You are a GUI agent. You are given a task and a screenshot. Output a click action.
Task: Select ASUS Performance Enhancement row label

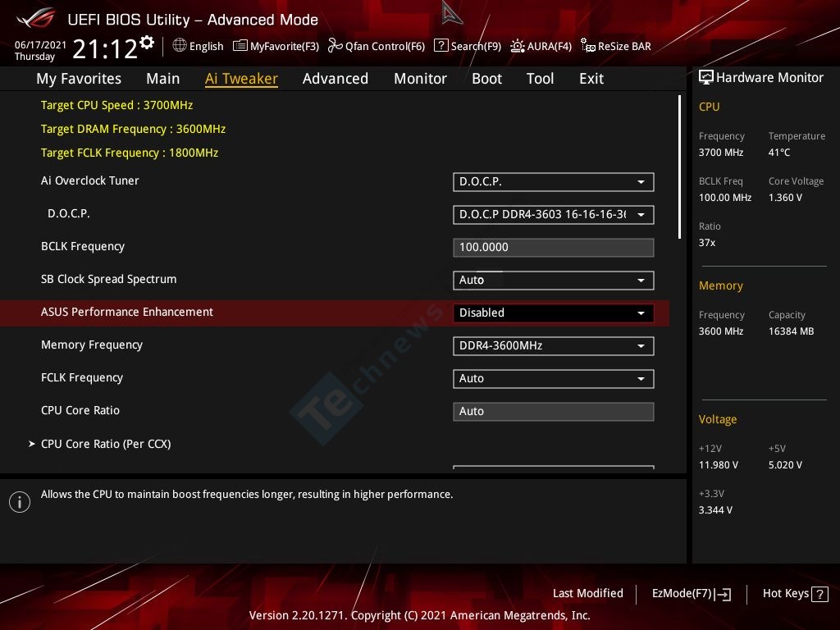pos(127,312)
